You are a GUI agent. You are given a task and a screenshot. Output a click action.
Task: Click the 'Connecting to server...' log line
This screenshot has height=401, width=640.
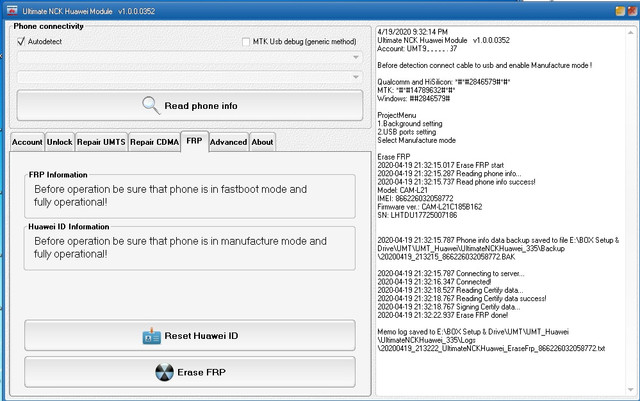(x=451, y=274)
